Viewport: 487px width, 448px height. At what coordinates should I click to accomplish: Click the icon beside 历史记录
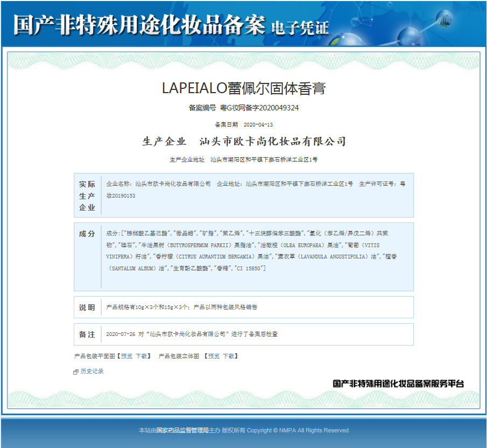point(75,372)
